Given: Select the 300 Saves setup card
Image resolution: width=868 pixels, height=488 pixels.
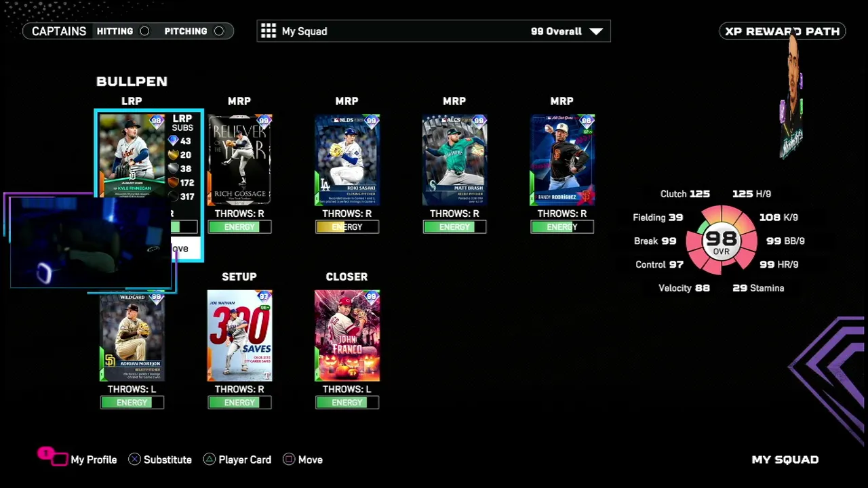Looking at the screenshot, I should click(239, 336).
